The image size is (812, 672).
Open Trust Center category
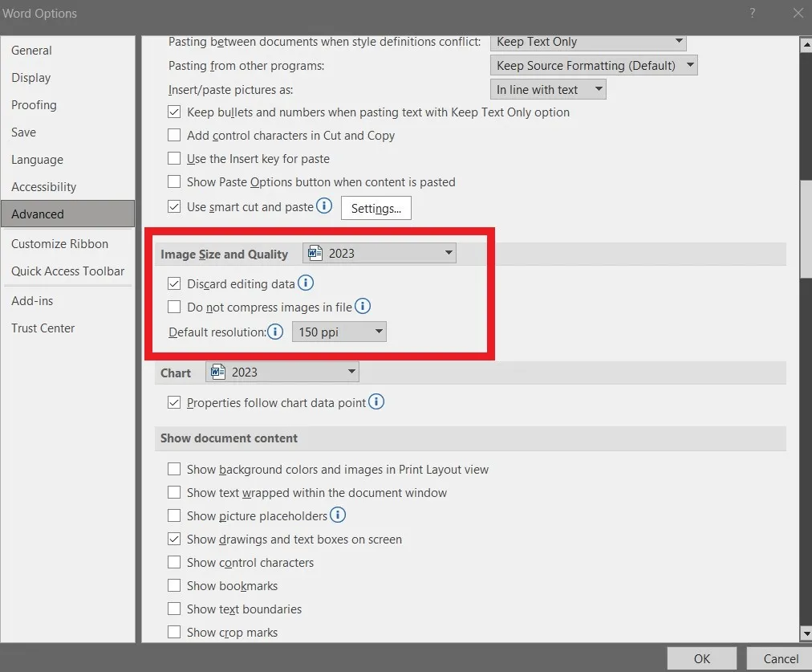pyautogui.click(x=67, y=328)
